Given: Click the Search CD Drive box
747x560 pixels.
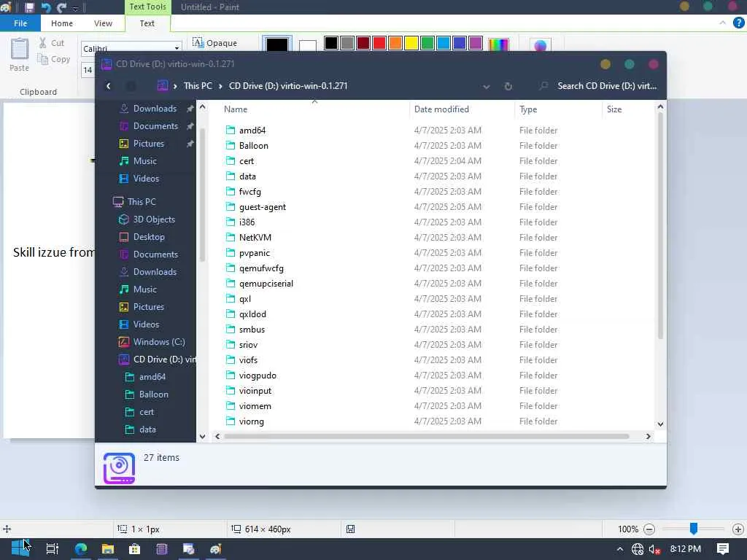Looking at the screenshot, I should (x=600, y=86).
